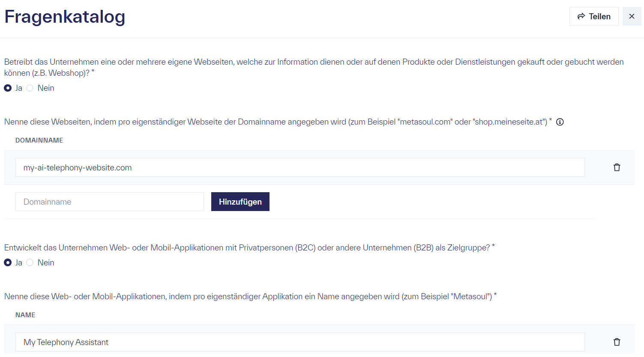Select Nein for the Webseiten question
Image resolution: width=644 pixels, height=357 pixels.
(x=30, y=88)
